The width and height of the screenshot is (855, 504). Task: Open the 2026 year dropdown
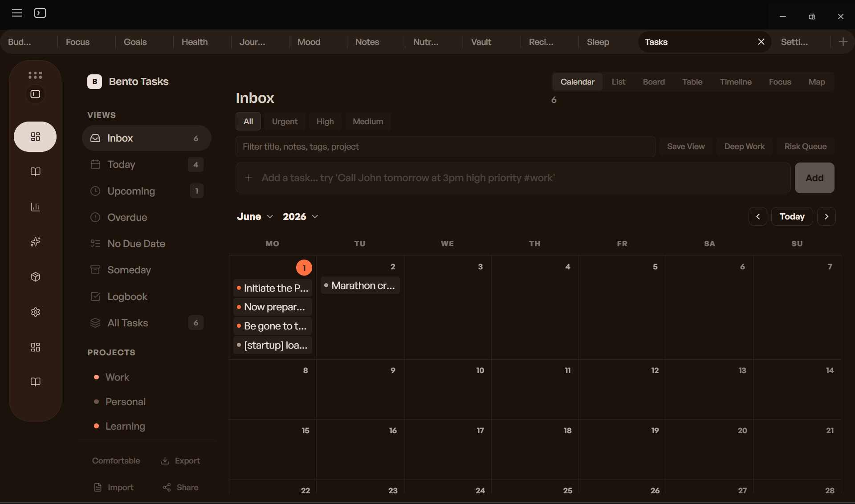pyautogui.click(x=301, y=216)
